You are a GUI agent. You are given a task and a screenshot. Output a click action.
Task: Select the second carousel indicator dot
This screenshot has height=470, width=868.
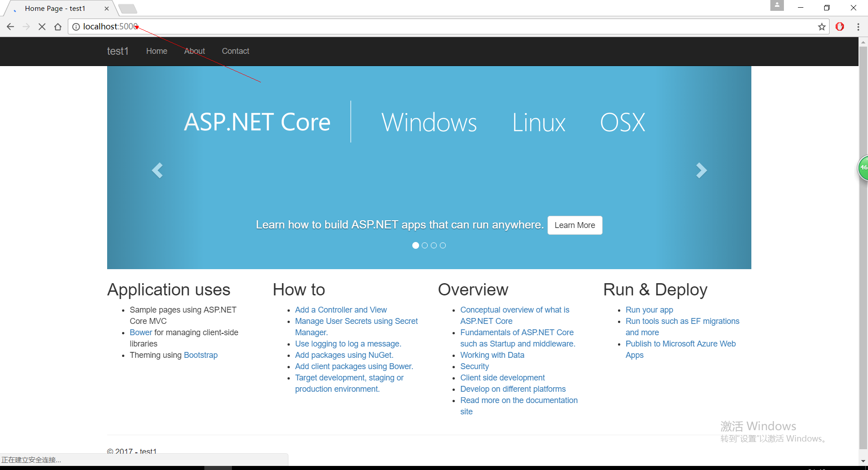coord(425,245)
